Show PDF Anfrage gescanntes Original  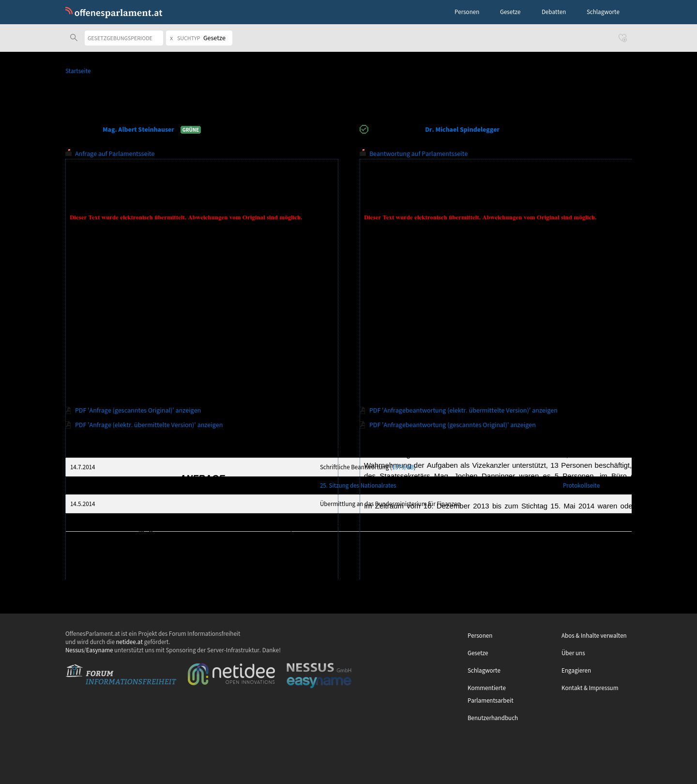(x=138, y=410)
